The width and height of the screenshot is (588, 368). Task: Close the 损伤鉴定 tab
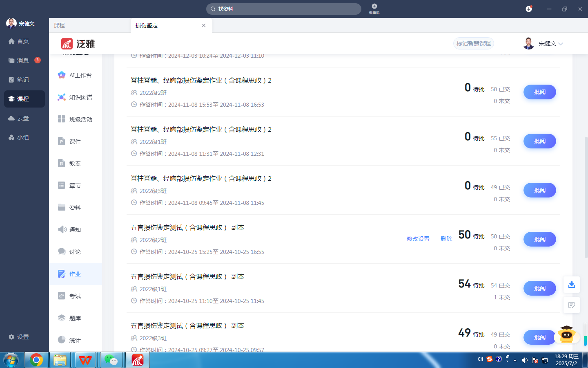[204, 25]
